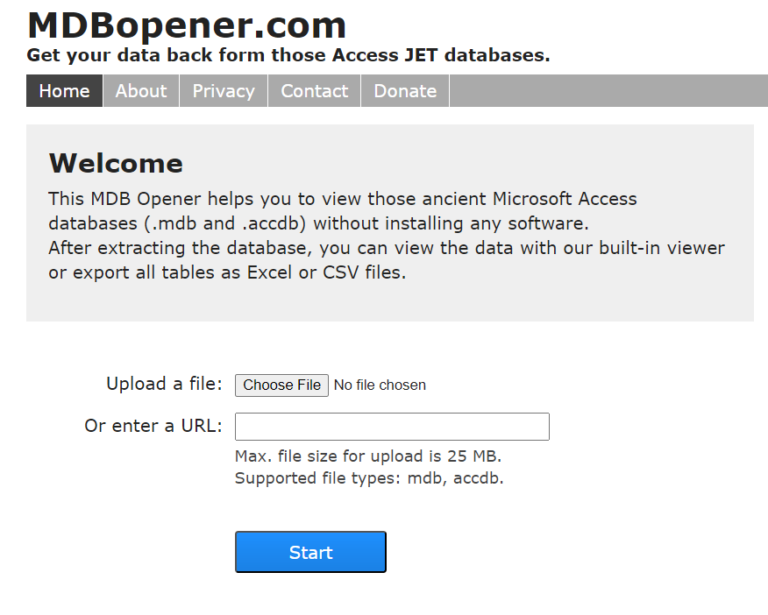Focus the URL input field
The width and height of the screenshot is (768, 615).
pos(392,426)
